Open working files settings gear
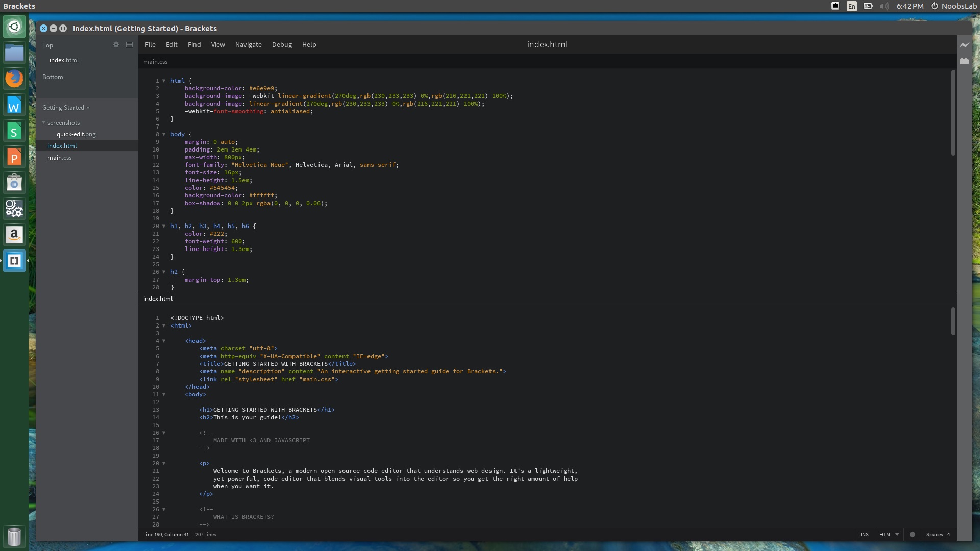Viewport: 980px width, 551px height. click(x=116, y=45)
